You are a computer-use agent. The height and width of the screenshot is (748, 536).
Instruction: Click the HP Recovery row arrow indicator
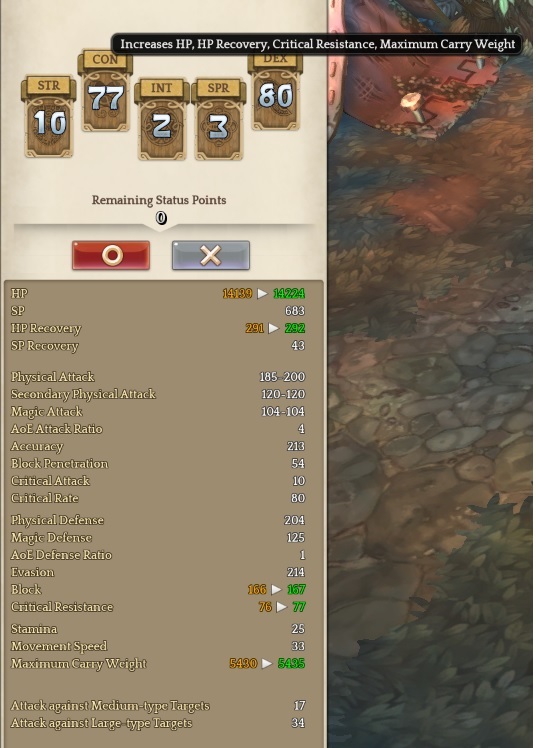(x=273, y=328)
